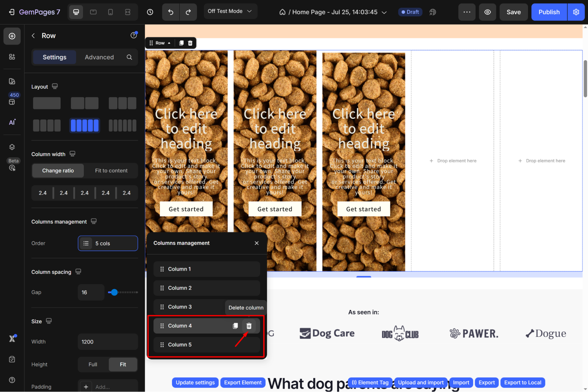The image size is (588, 392).
Task: Delete the selected Row from toolbar
Action: (x=190, y=43)
